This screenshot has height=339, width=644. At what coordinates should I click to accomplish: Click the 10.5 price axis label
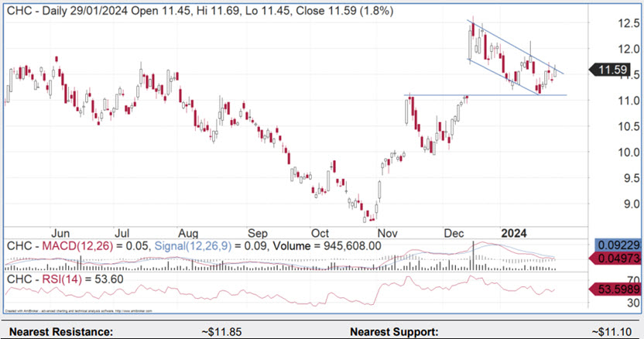pyautogui.click(x=629, y=127)
